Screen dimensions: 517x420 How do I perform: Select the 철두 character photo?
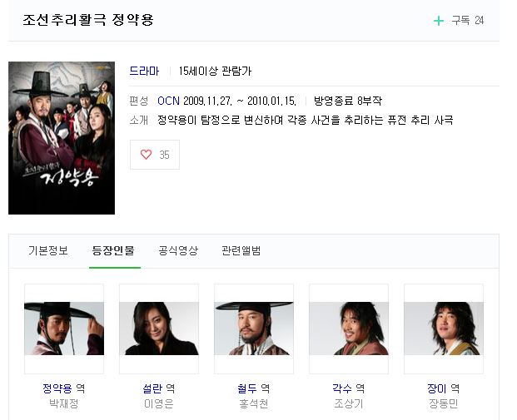coord(254,329)
